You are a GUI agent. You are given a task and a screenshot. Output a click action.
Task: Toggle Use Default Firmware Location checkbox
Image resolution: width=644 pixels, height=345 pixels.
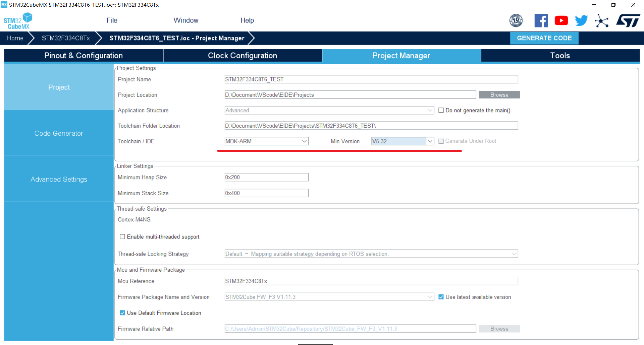122,313
